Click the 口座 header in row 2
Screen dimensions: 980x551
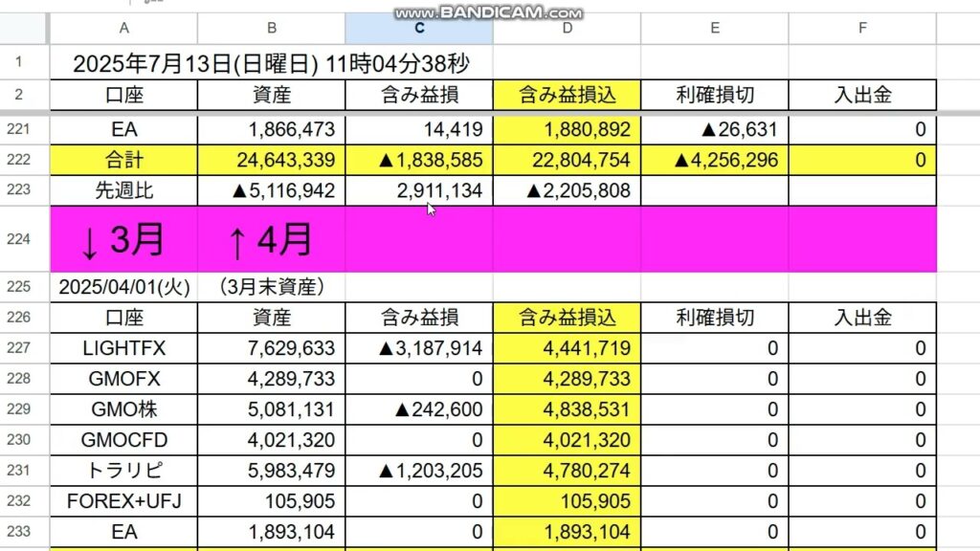pyautogui.click(x=123, y=95)
